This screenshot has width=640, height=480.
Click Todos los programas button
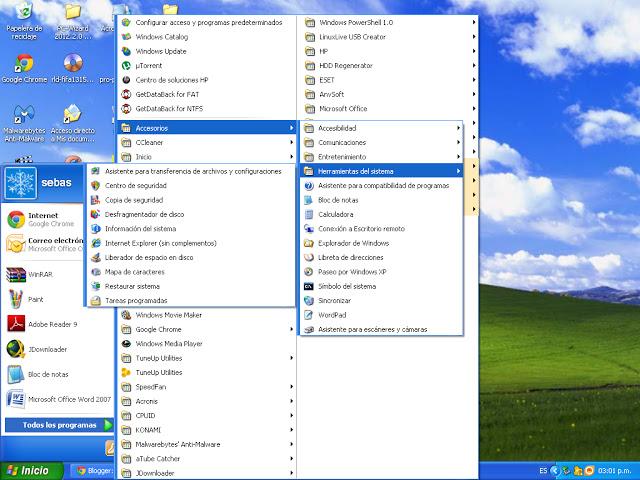click(x=60, y=425)
